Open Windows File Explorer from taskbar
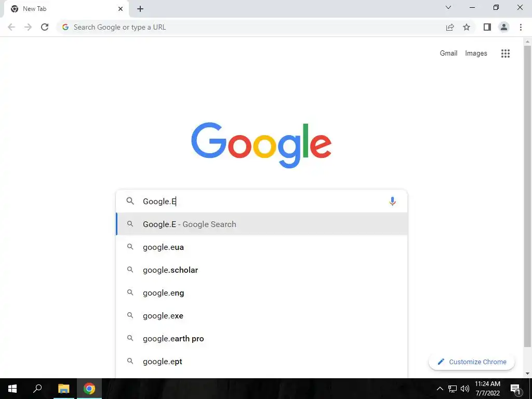 (x=63, y=389)
